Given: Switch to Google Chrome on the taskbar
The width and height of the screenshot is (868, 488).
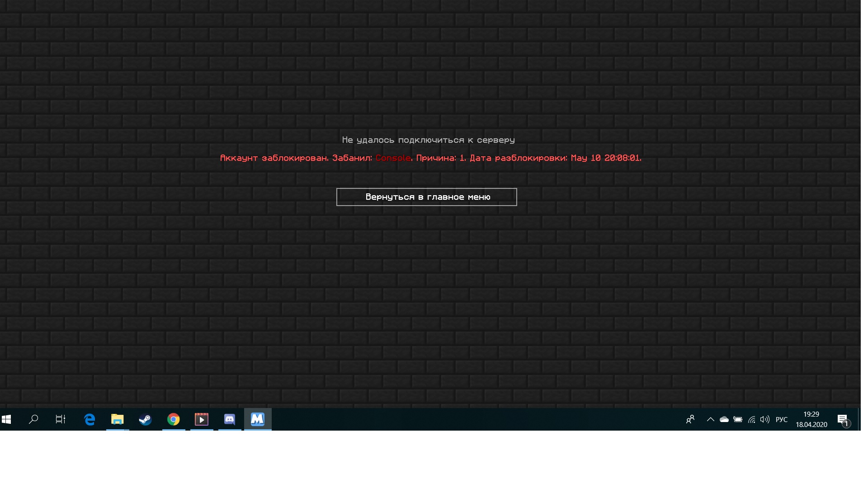Looking at the screenshot, I should 174,419.
